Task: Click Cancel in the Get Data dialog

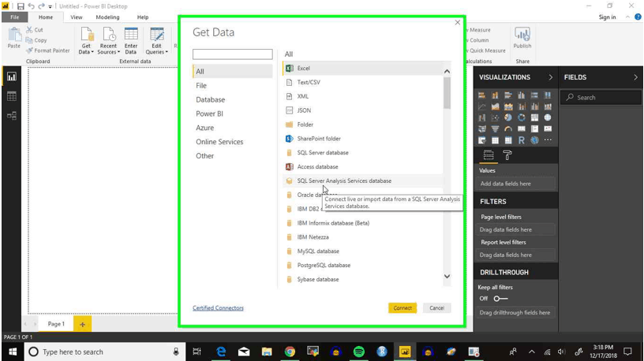Action: coord(436,308)
